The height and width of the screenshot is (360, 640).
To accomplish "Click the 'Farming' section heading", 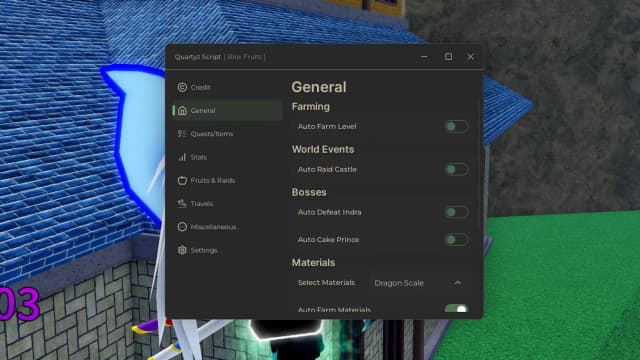I will 311,107.
